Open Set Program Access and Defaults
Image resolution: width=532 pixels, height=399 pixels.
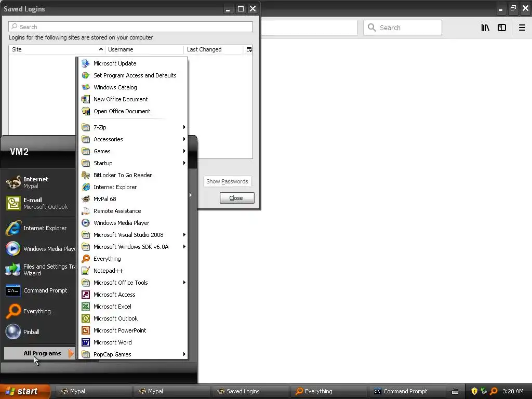pos(133,75)
